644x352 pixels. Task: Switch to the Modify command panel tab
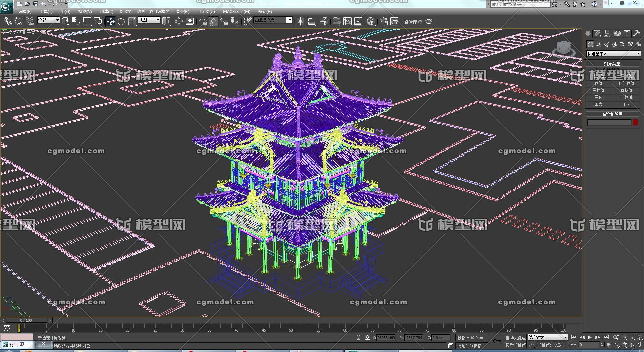coord(597,33)
